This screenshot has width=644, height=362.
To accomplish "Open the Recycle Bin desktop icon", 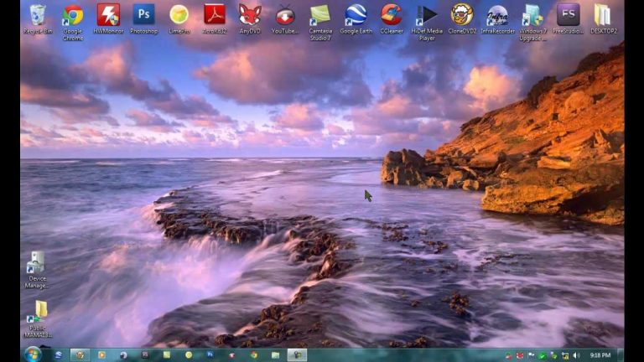I will 38,19.
